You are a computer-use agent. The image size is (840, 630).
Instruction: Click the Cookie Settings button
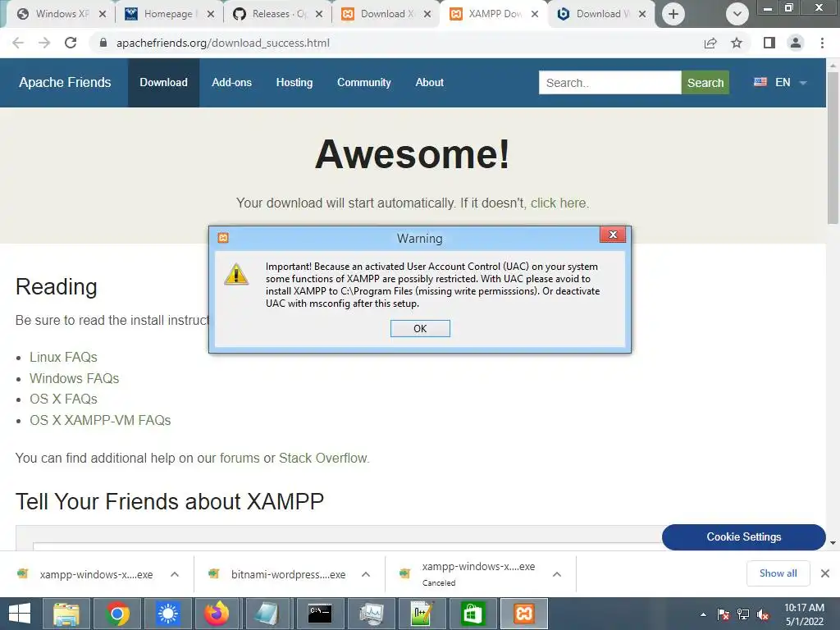coord(743,536)
